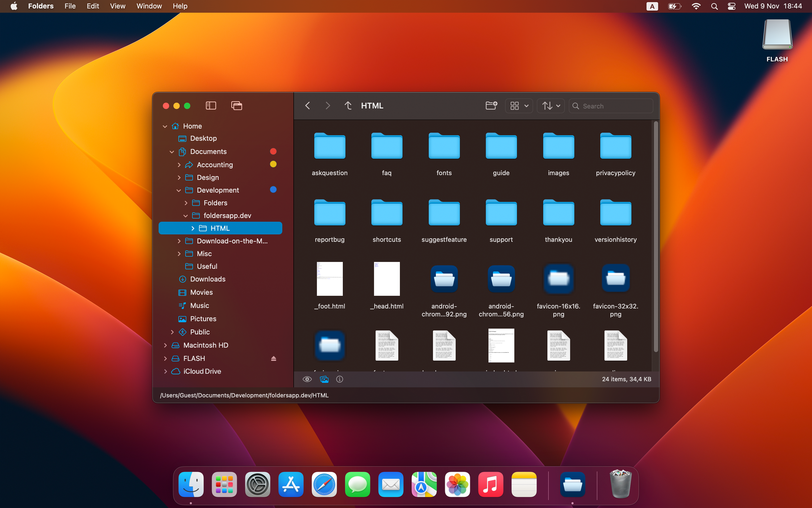Open Safari from the Dock
Viewport: 812px width, 508px height.
tap(324, 485)
